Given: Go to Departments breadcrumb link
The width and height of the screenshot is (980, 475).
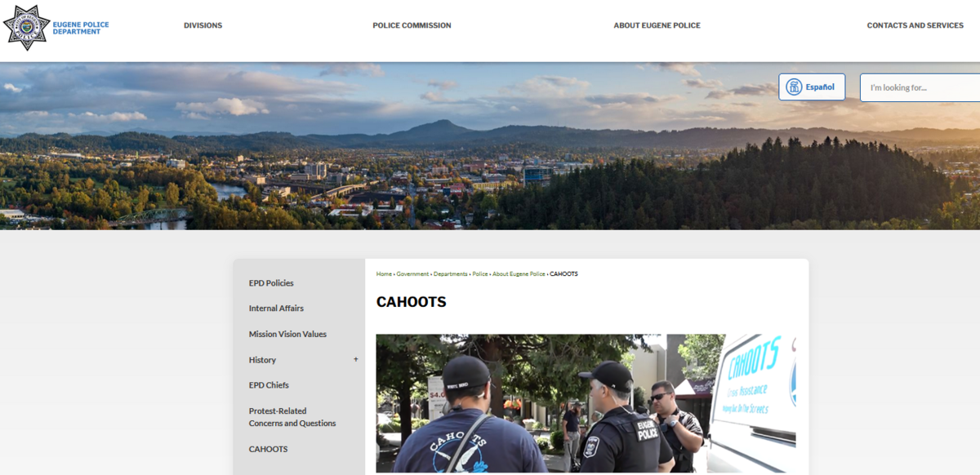Looking at the screenshot, I should tap(451, 274).
